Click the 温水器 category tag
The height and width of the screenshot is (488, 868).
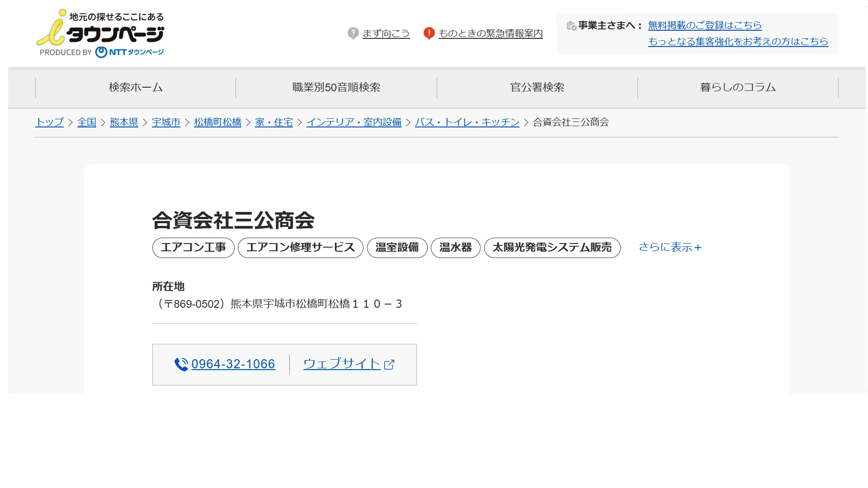point(455,248)
